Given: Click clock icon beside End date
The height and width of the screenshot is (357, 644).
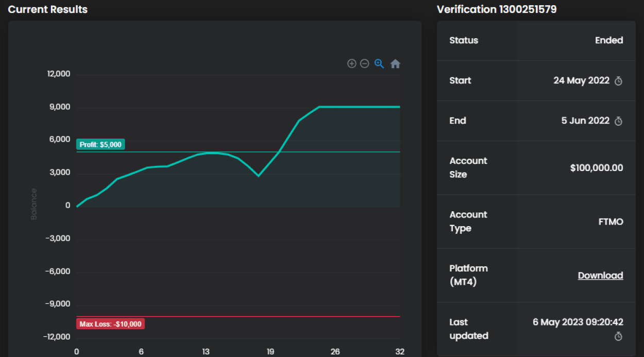Looking at the screenshot, I should tap(619, 121).
